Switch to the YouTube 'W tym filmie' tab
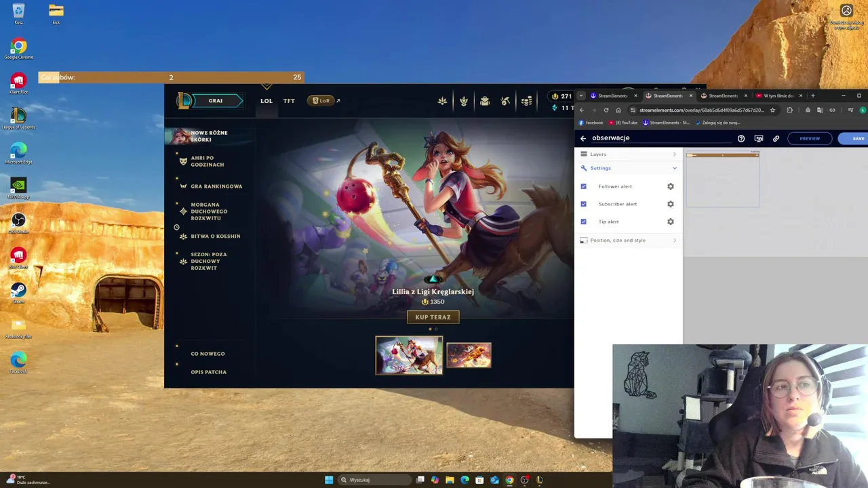The width and height of the screenshot is (868, 488). point(778,96)
